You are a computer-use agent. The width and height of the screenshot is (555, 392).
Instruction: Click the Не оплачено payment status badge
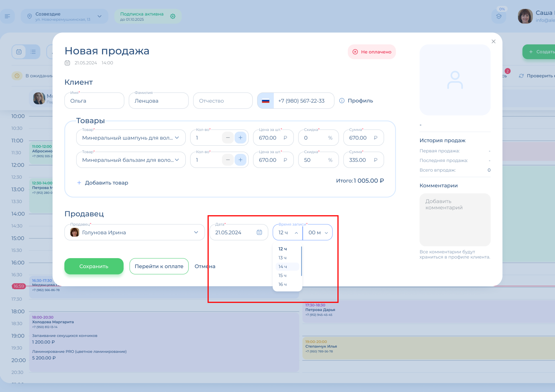click(x=372, y=52)
